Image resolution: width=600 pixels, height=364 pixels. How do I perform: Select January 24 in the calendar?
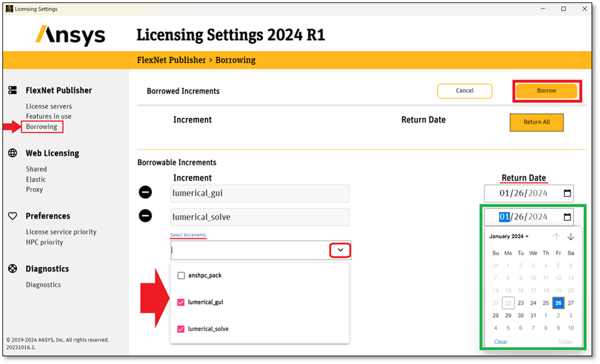(533, 303)
